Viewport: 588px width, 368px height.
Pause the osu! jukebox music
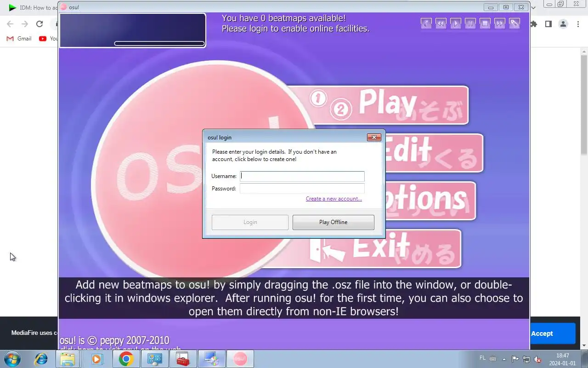470,23
